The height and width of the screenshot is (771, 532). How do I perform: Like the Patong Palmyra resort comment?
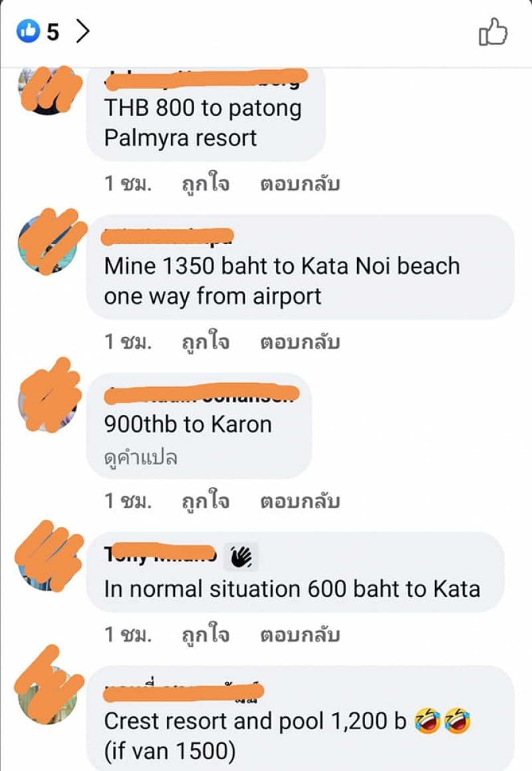pyautogui.click(x=205, y=184)
